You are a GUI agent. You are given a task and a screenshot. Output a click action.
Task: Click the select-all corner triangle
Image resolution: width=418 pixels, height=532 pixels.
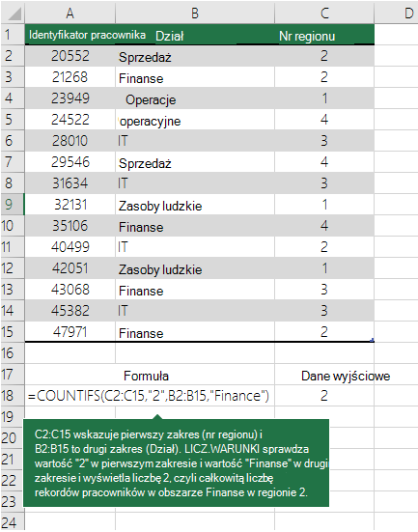click(x=14, y=14)
